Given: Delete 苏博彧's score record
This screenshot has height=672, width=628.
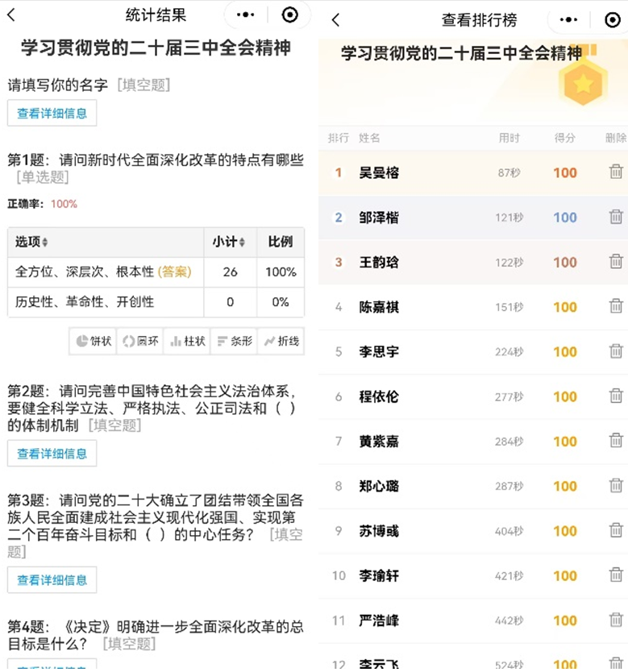Looking at the screenshot, I should point(615,530).
